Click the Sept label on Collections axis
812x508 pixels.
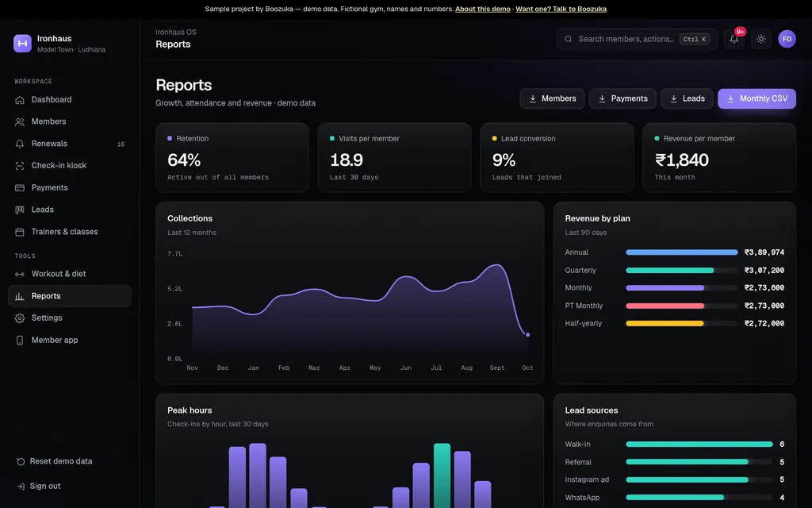(497, 368)
